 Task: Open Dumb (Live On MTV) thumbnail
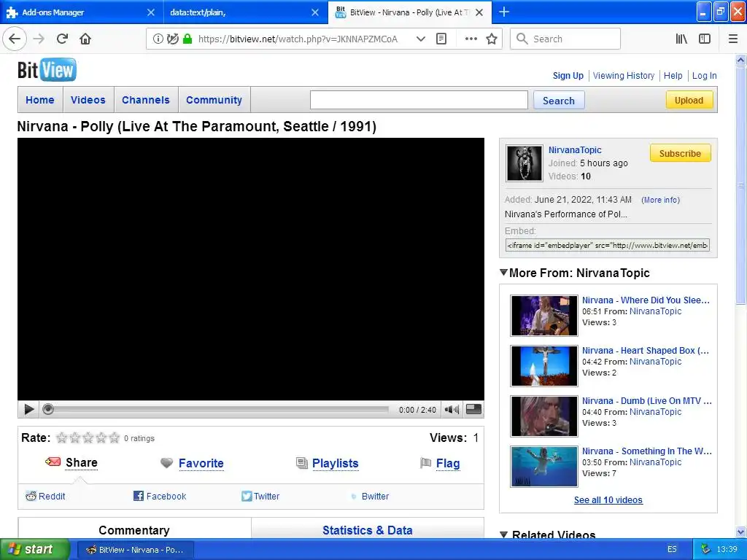pos(544,416)
